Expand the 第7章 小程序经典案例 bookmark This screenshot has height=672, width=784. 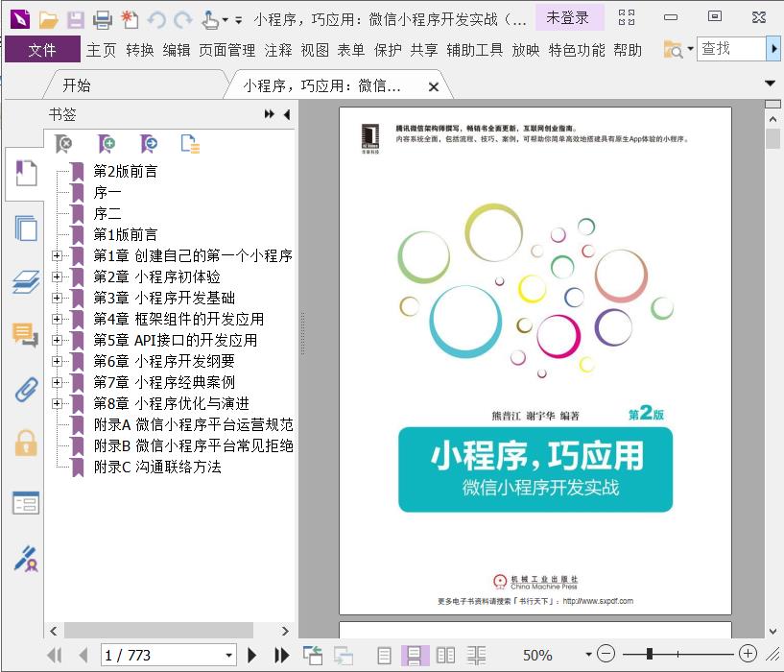(x=57, y=382)
